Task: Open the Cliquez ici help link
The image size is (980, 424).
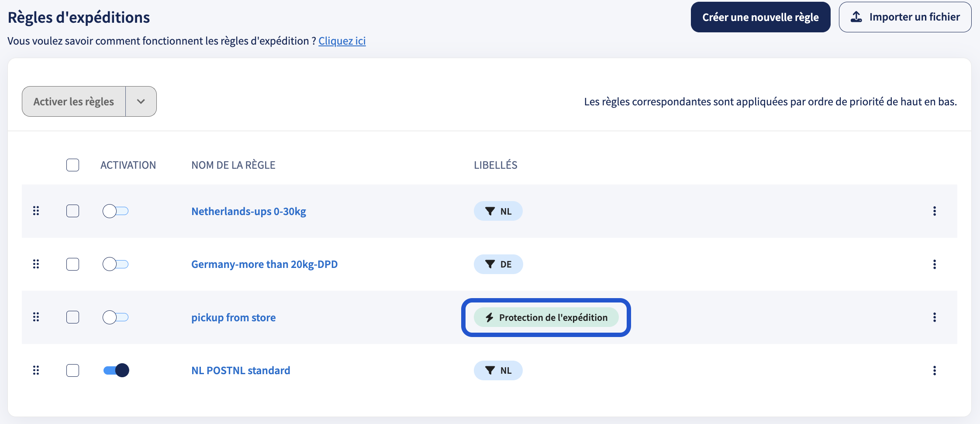Action: point(342,41)
